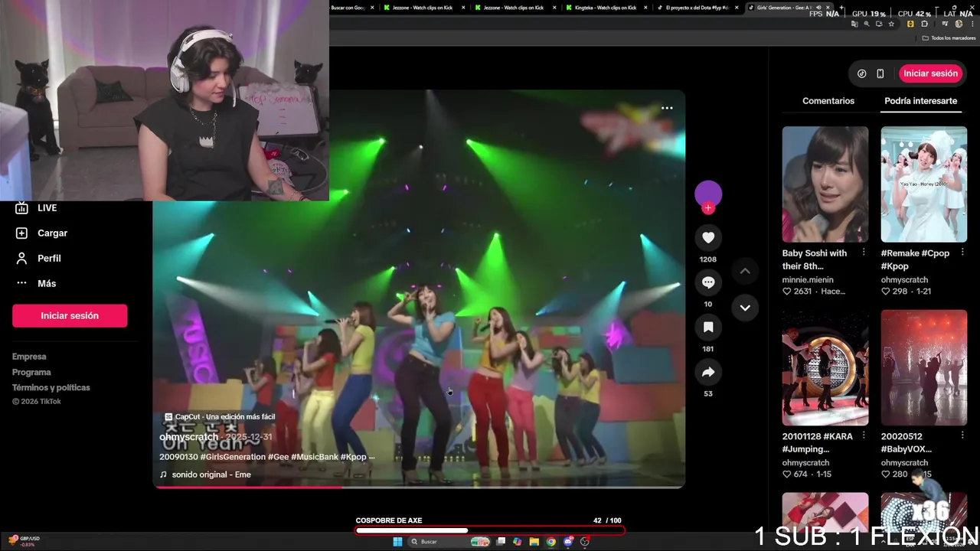980x551 pixels.
Task: Click the 181 saves count
Action: click(708, 349)
